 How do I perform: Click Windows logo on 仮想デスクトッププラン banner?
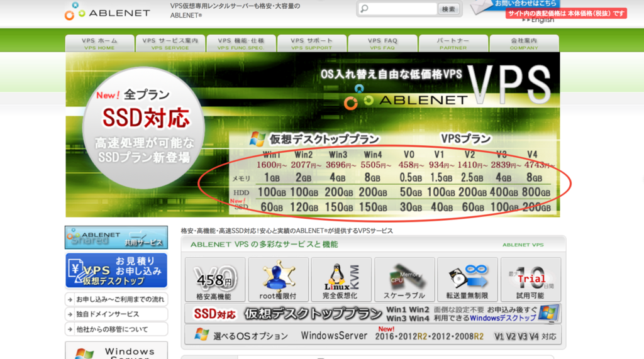click(550, 313)
